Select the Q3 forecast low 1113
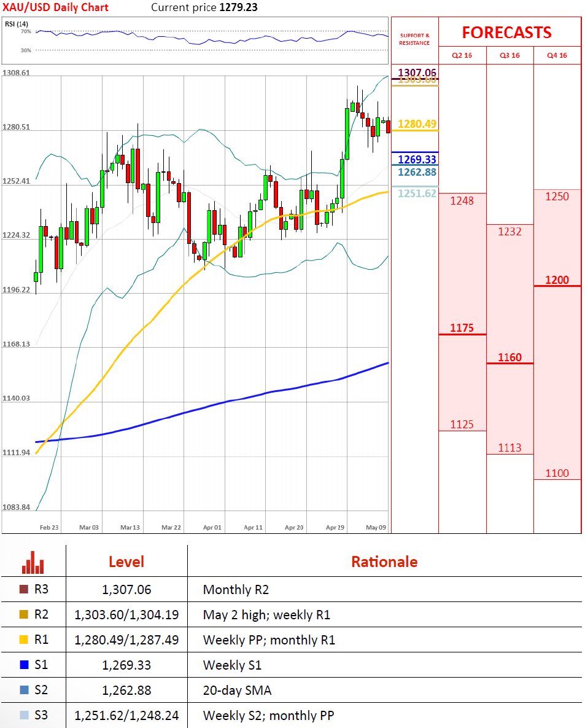Screen dimensions: 585x728 [x=510, y=448]
